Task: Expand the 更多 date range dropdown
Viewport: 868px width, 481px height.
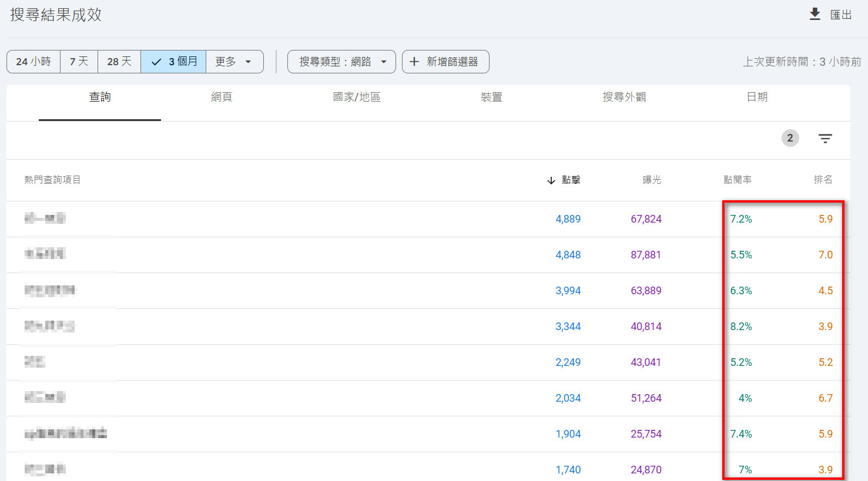Action: (234, 62)
